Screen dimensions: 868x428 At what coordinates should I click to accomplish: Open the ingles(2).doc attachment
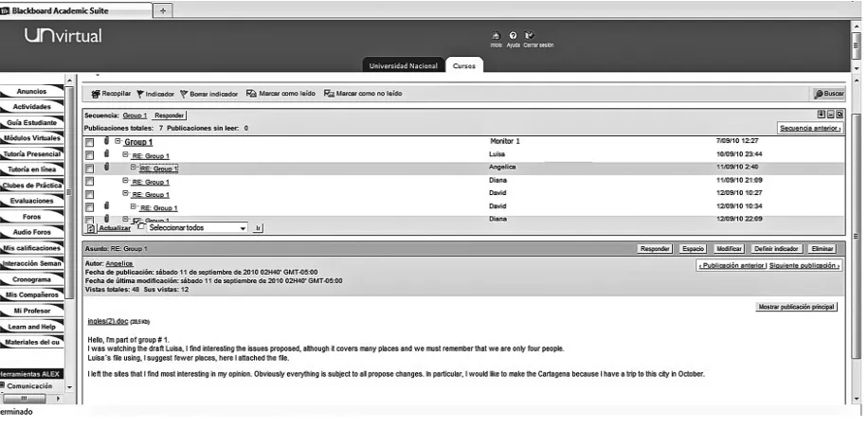click(108, 321)
